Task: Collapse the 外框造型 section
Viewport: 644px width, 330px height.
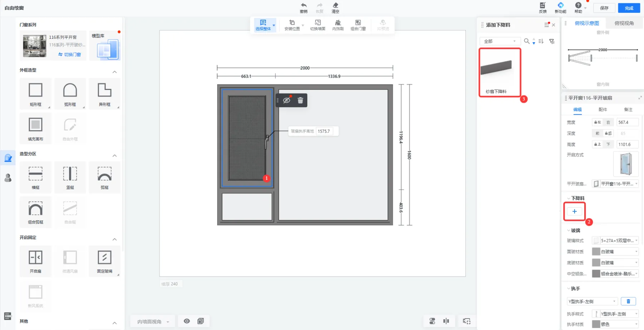Action: 114,72
